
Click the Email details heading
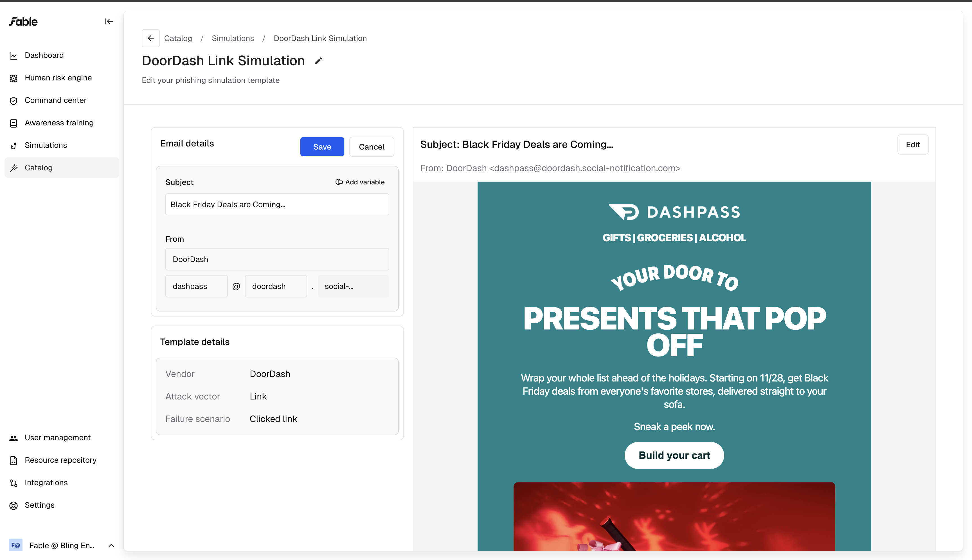(x=187, y=143)
